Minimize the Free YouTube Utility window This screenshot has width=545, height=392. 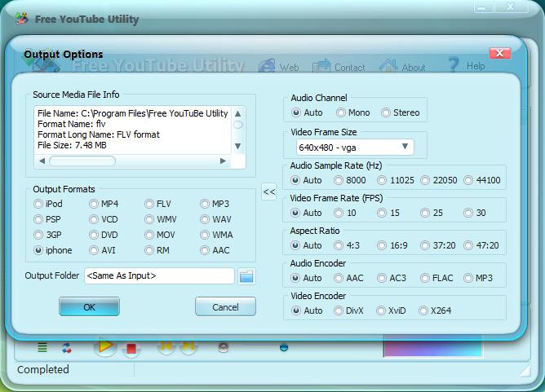pyautogui.click(x=484, y=7)
